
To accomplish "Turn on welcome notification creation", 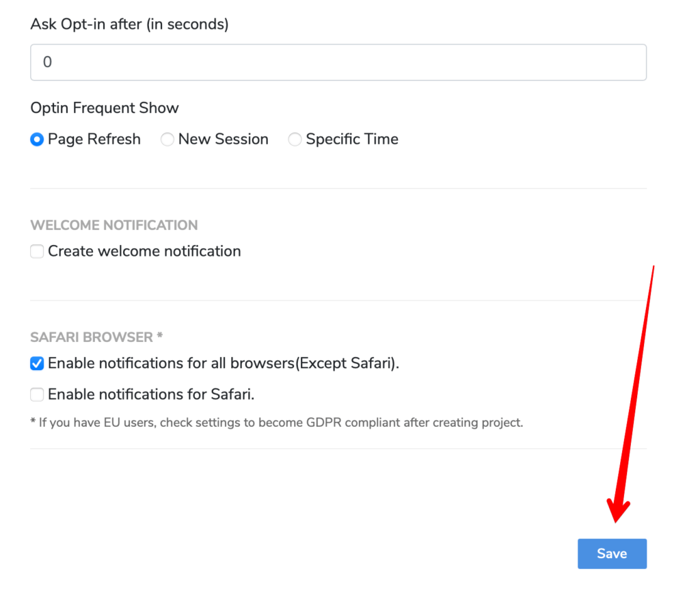I will pyautogui.click(x=37, y=251).
